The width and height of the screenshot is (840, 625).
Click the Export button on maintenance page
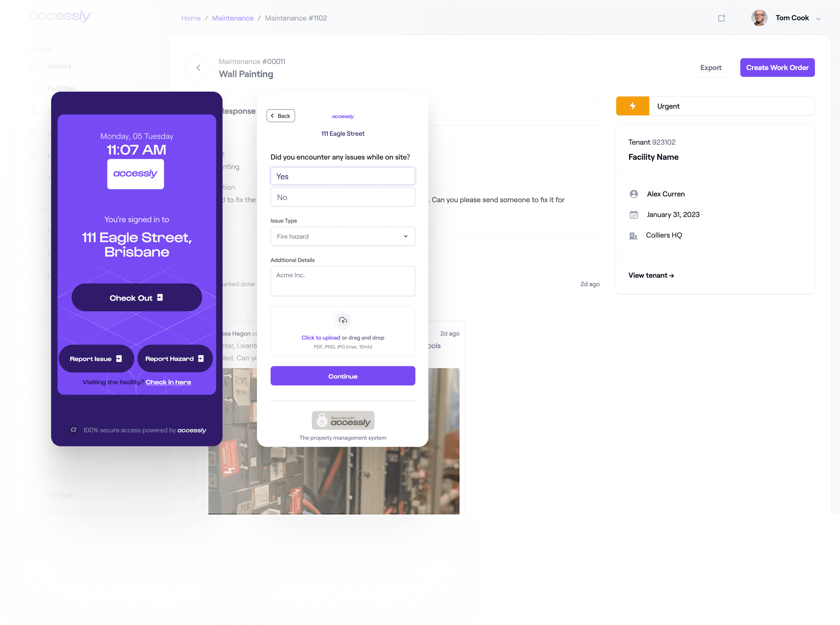tap(711, 68)
